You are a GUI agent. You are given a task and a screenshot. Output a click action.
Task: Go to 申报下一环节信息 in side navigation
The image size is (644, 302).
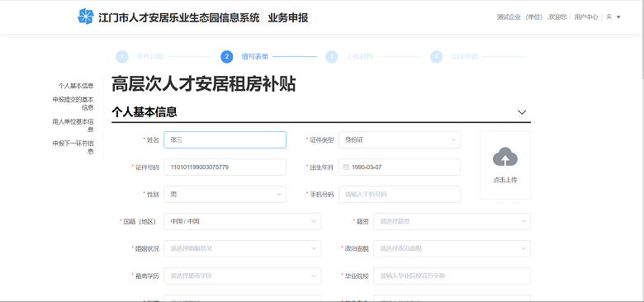[73, 148]
